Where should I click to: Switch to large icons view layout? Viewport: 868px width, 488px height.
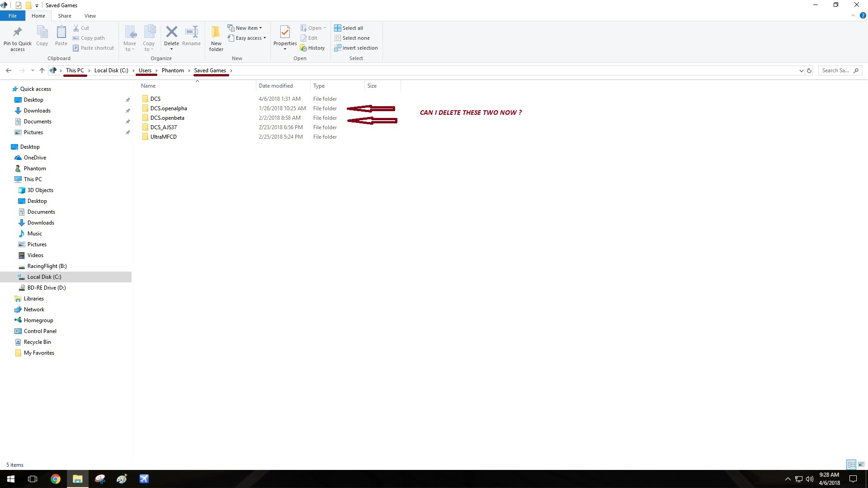coord(861,465)
